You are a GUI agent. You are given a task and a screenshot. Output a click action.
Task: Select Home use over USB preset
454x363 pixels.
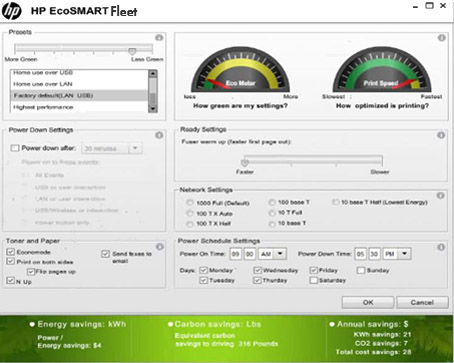[x=79, y=73]
